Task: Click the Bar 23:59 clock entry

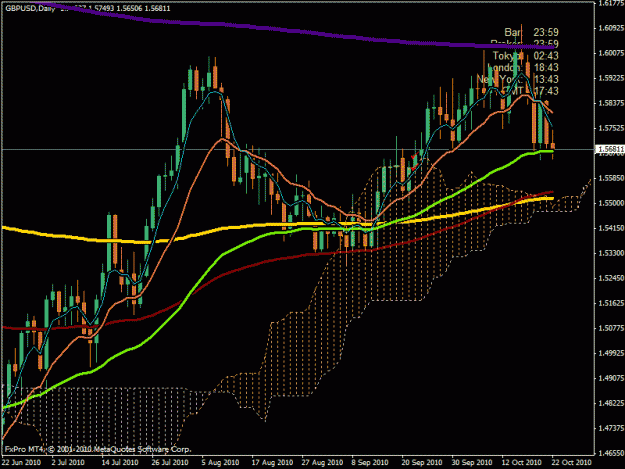Action: pos(531,32)
